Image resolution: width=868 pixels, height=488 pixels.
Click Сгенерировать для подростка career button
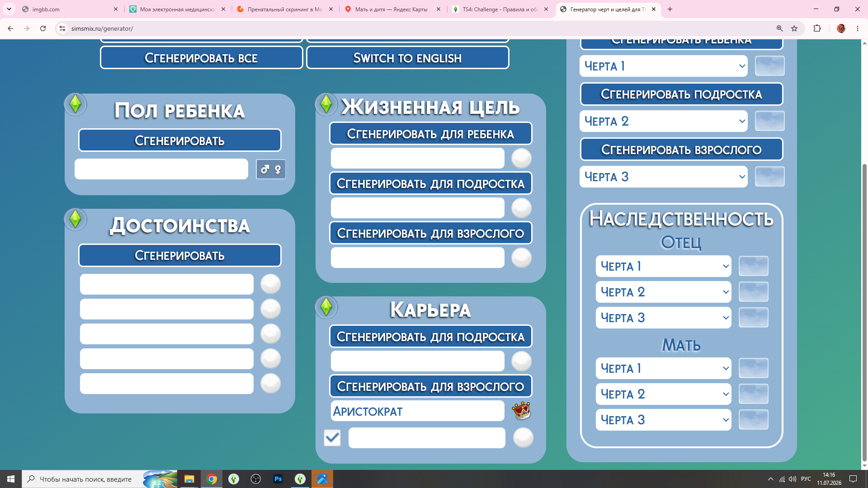tap(431, 337)
